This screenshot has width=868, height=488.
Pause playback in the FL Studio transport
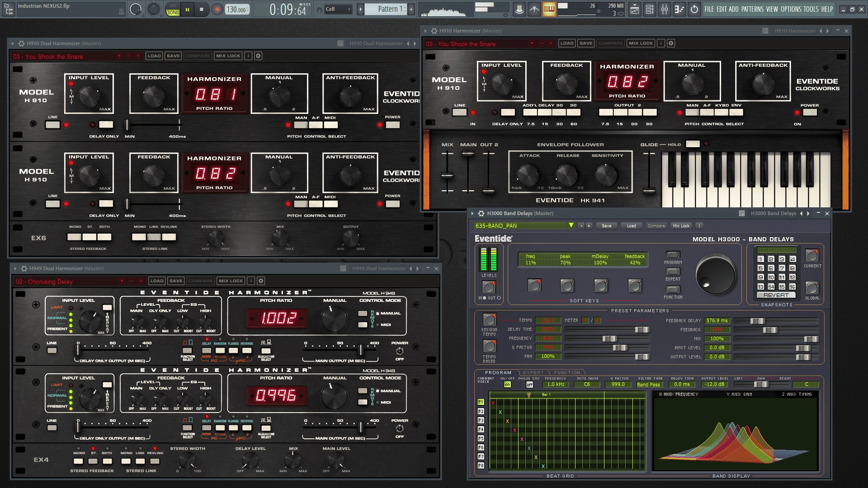[x=187, y=9]
